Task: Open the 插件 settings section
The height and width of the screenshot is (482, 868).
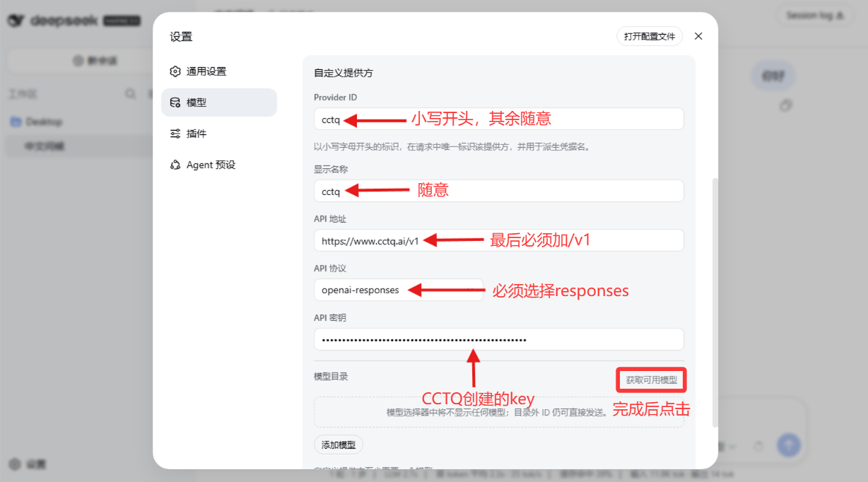Action: click(x=218, y=134)
